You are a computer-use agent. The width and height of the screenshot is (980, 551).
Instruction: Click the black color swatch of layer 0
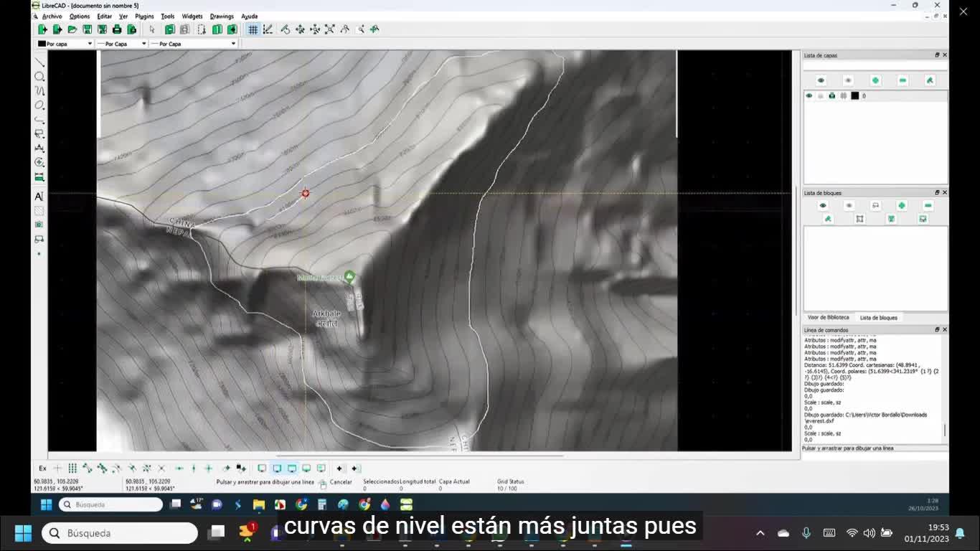coord(854,95)
